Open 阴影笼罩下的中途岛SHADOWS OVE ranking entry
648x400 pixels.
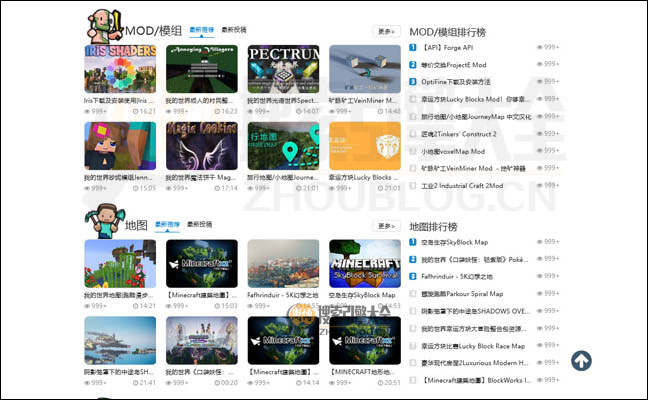pos(475,311)
